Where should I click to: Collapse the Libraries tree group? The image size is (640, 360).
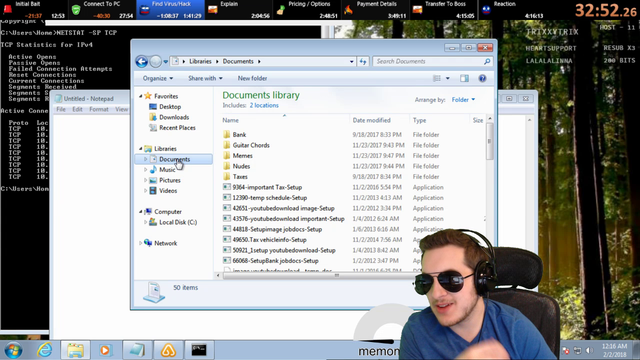click(x=141, y=149)
